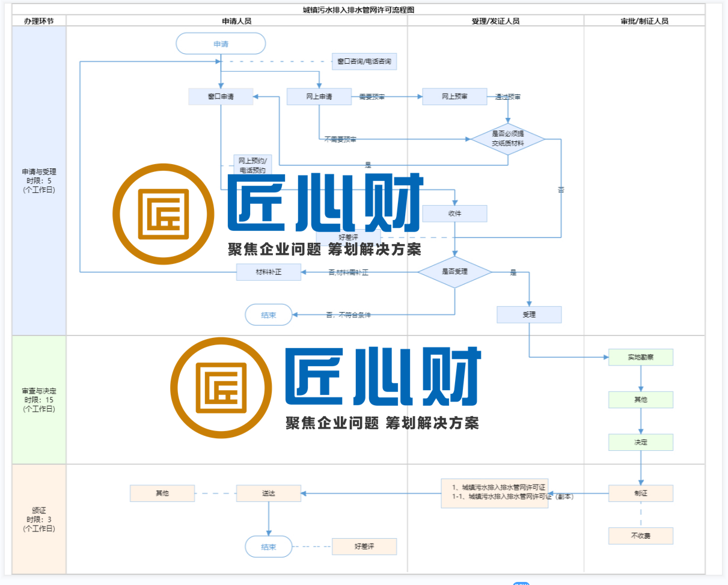728x585 pixels.
Task: Select the green 实地勘察 box
Action: point(641,357)
